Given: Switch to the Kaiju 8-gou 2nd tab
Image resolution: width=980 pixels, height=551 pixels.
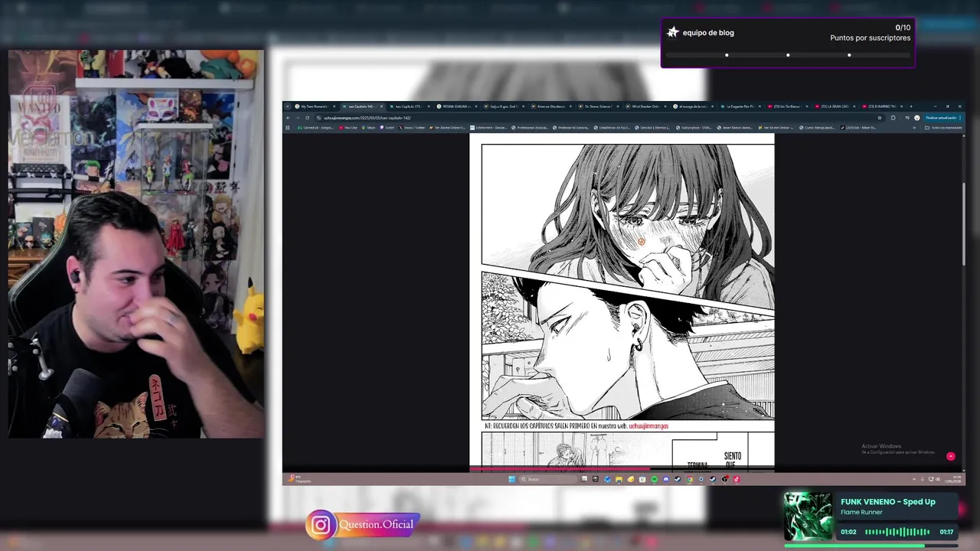Looking at the screenshot, I should coord(505,106).
